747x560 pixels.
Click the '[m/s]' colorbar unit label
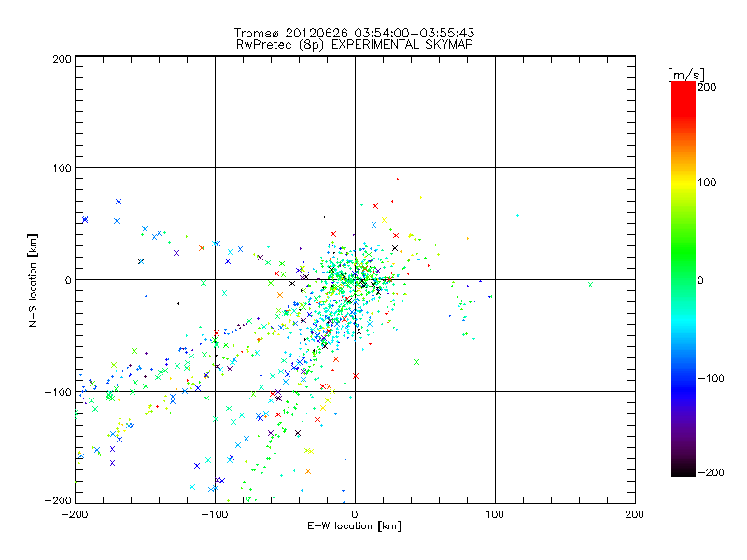pos(686,75)
